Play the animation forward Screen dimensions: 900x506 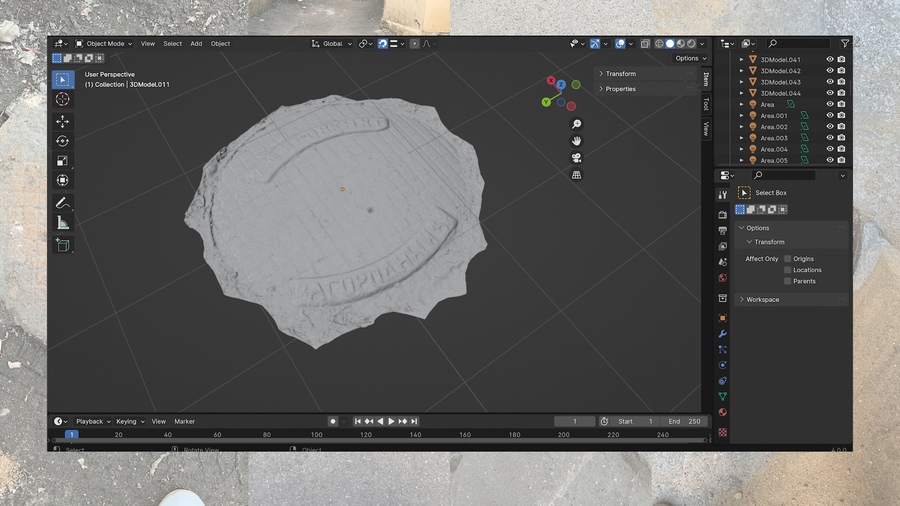click(x=391, y=421)
